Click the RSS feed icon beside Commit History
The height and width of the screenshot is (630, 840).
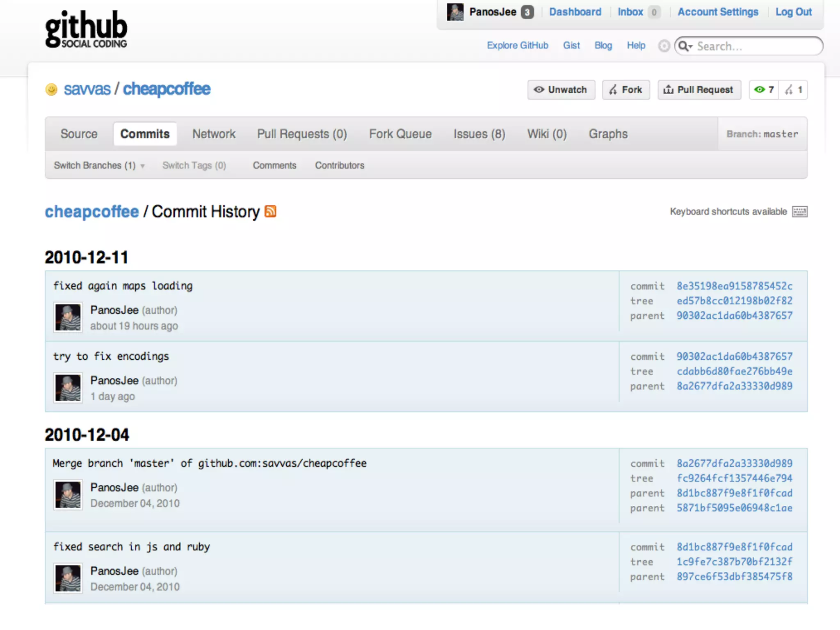click(270, 211)
